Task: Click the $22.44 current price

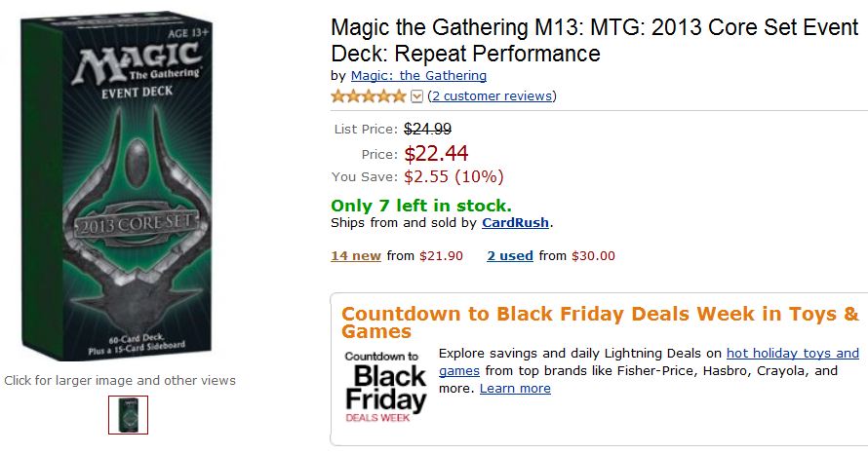Action: coord(436,153)
